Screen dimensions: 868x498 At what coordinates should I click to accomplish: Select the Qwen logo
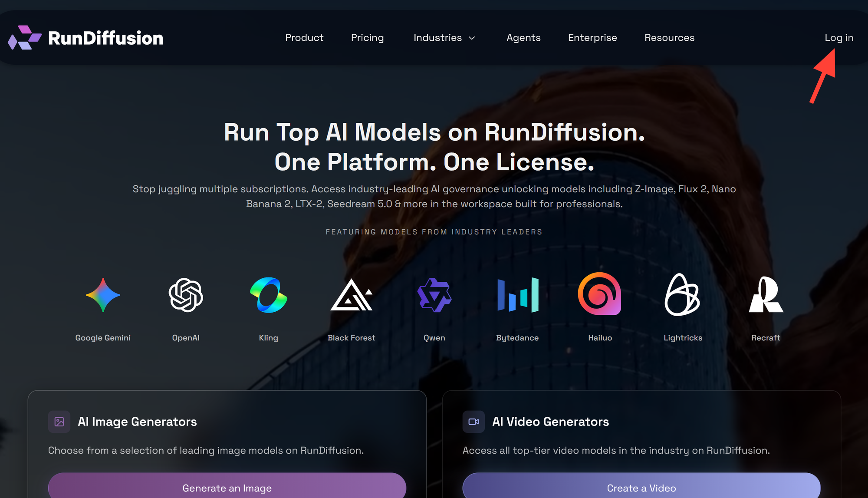tap(434, 294)
